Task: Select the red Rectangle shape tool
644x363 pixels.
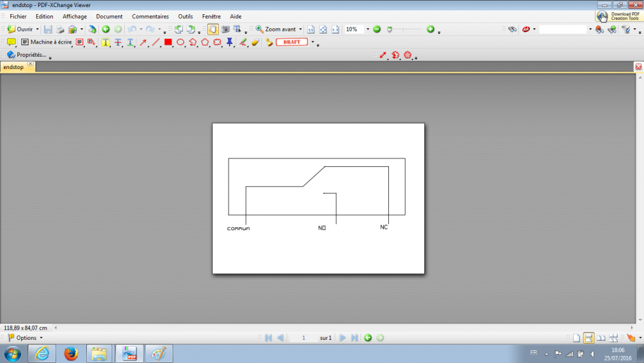Action: click(168, 43)
